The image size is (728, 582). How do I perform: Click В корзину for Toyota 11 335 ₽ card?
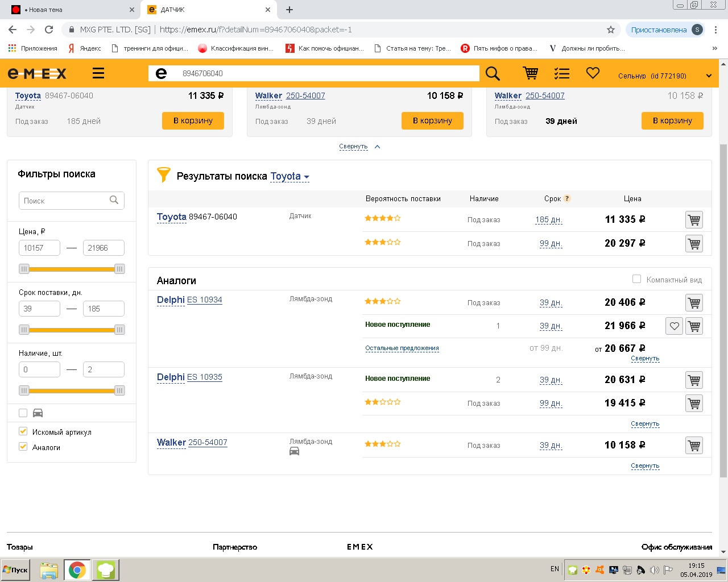coord(193,120)
